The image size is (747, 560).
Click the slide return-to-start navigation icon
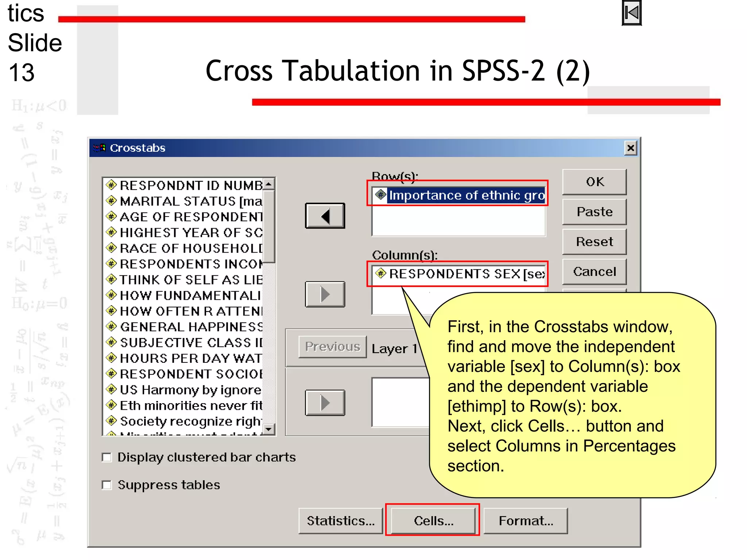631,13
